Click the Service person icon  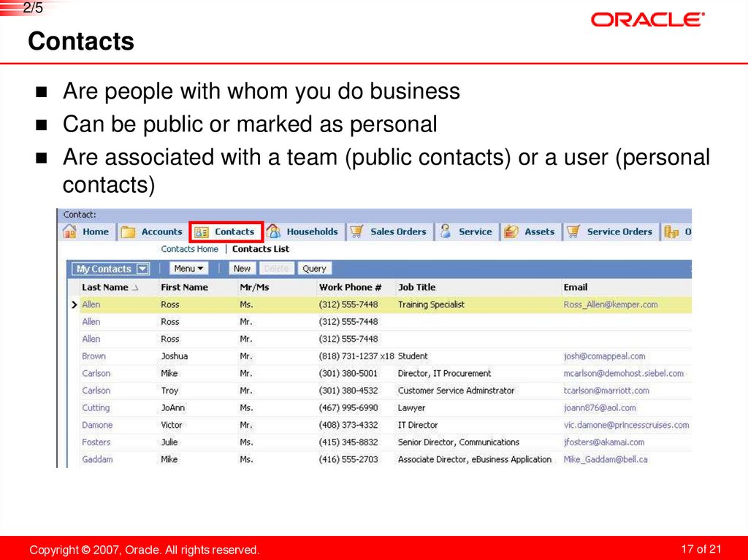click(446, 231)
